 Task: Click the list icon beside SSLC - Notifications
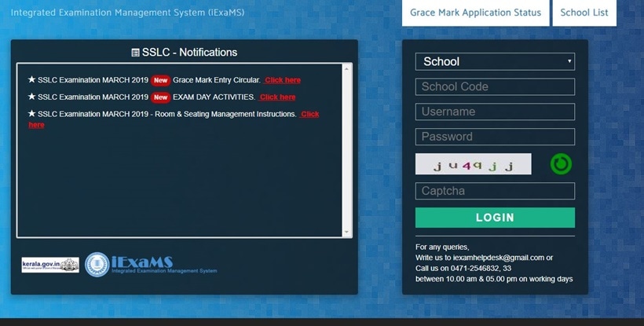135,53
